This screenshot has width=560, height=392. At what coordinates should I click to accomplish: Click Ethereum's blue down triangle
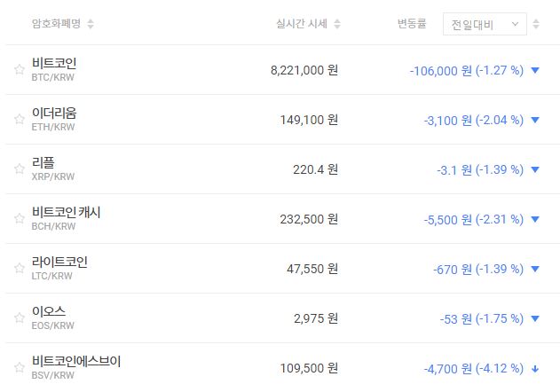[x=534, y=120]
